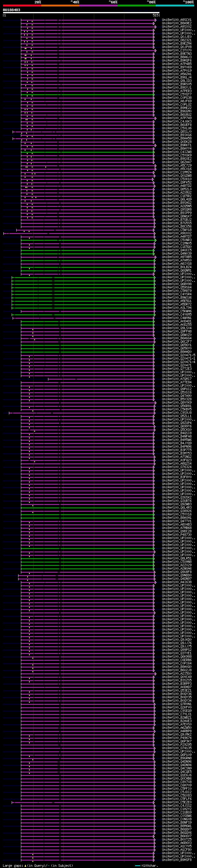Select the UniRef100_C0PG38 entry

click(x=177, y=98)
